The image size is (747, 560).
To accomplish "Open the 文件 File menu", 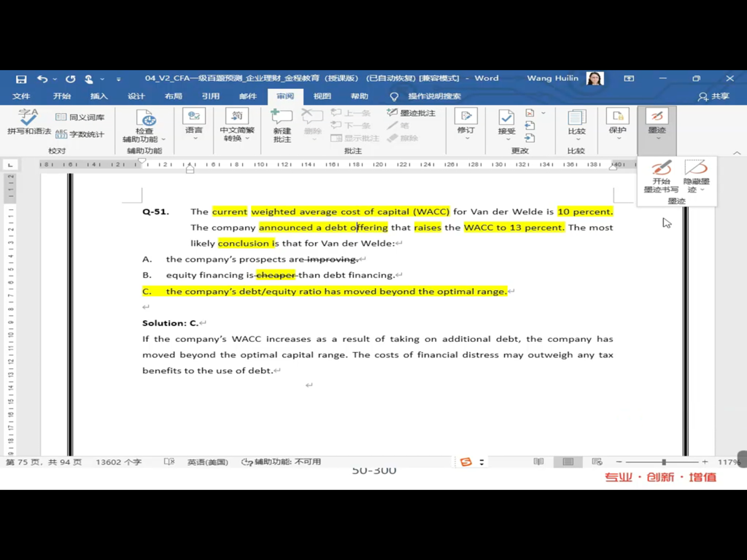I will coord(21,96).
